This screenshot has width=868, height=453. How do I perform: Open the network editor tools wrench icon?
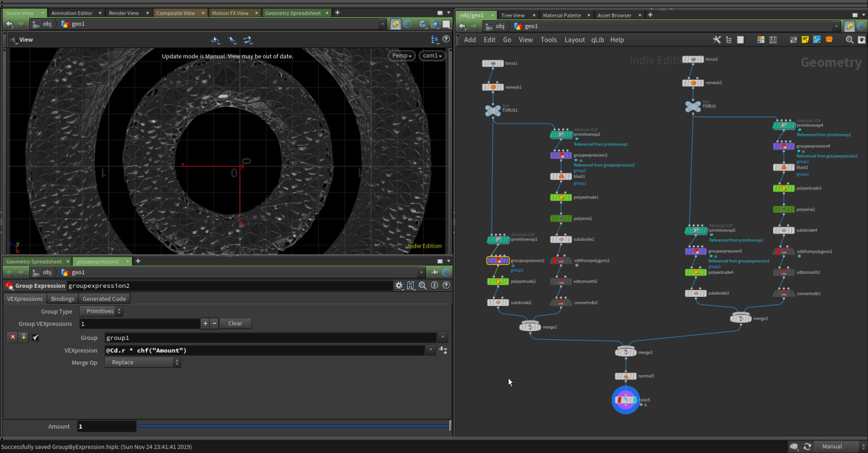point(717,40)
